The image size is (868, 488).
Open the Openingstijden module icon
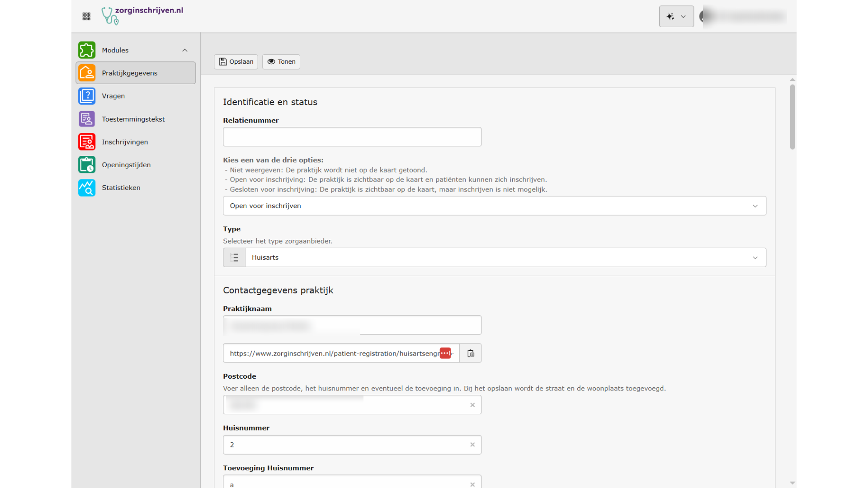click(87, 164)
